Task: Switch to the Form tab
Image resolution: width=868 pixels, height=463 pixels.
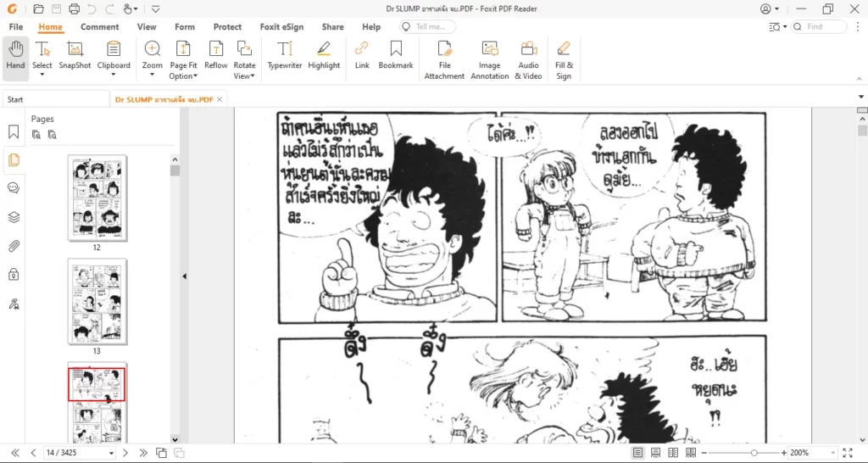Action: 184,26
